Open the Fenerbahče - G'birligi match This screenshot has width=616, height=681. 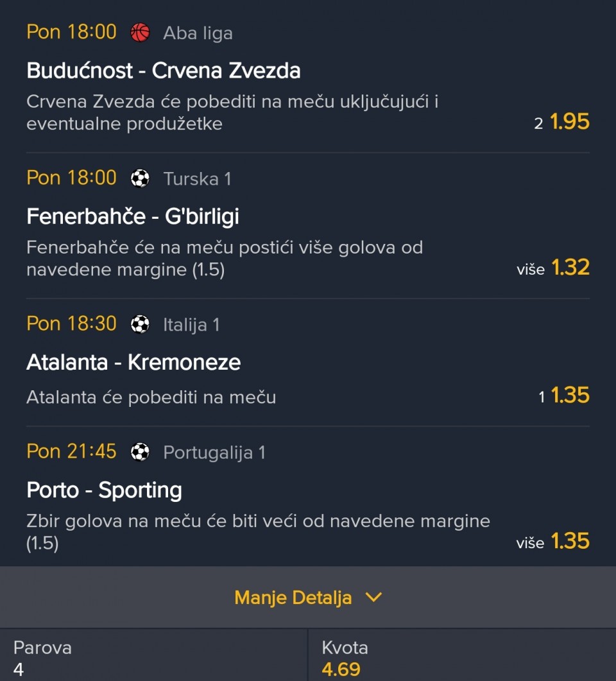133,216
